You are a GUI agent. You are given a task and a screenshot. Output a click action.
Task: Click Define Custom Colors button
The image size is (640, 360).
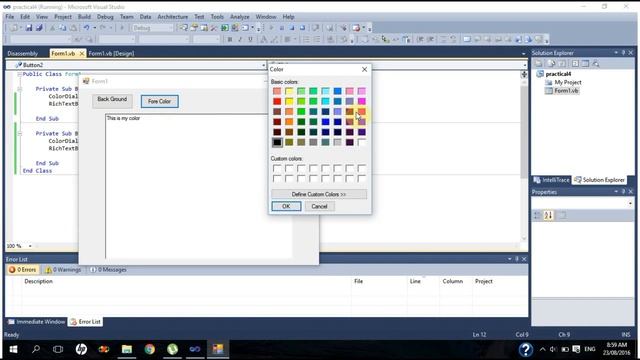(319, 194)
